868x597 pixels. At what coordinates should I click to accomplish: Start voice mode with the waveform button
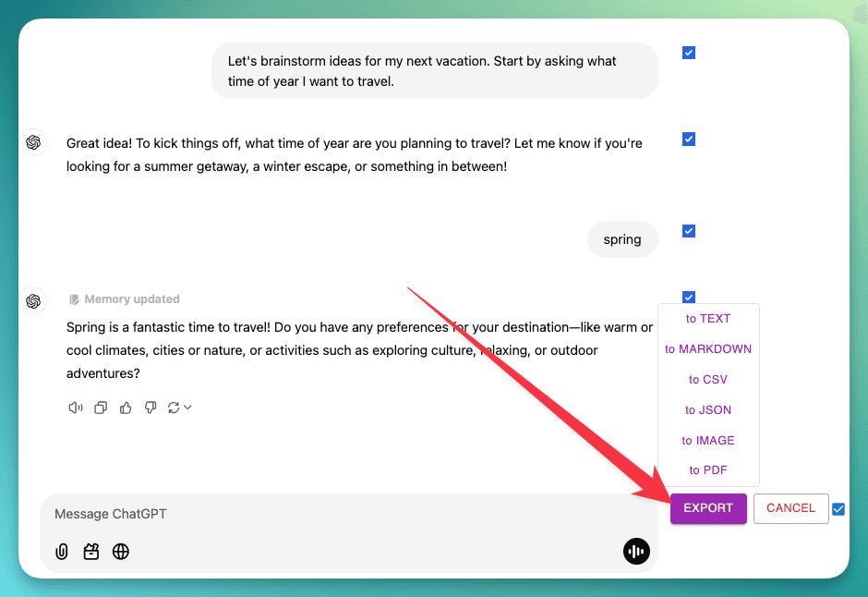coord(636,551)
